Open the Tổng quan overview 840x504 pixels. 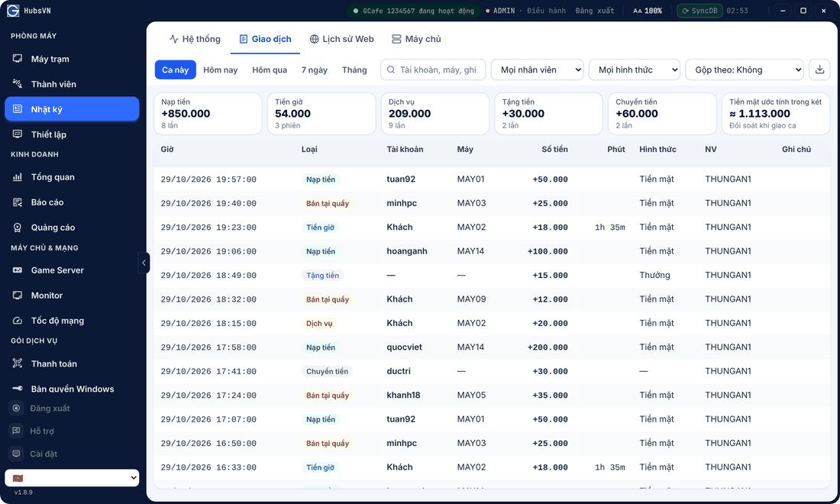click(x=72, y=177)
